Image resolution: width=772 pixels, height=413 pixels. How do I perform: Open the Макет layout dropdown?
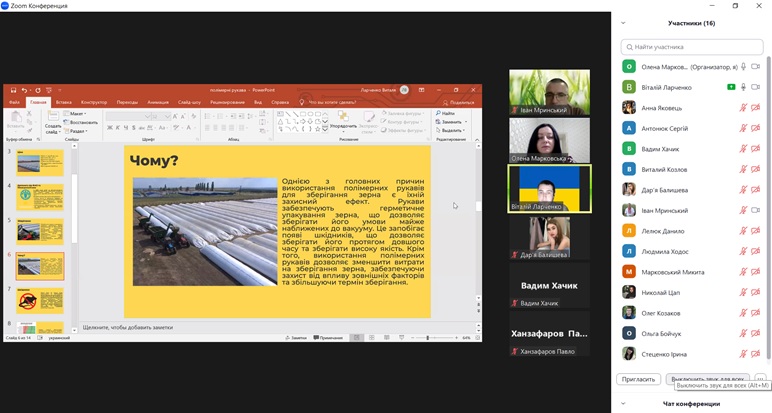click(x=75, y=114)
